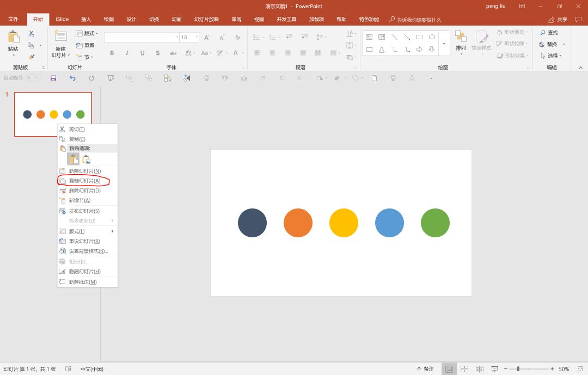Image resolution: width=588 pixels, height=375 pixels.
Task: Open the Layout (版式) dropdown in ribbon
Action: click(x=87, y=34)
